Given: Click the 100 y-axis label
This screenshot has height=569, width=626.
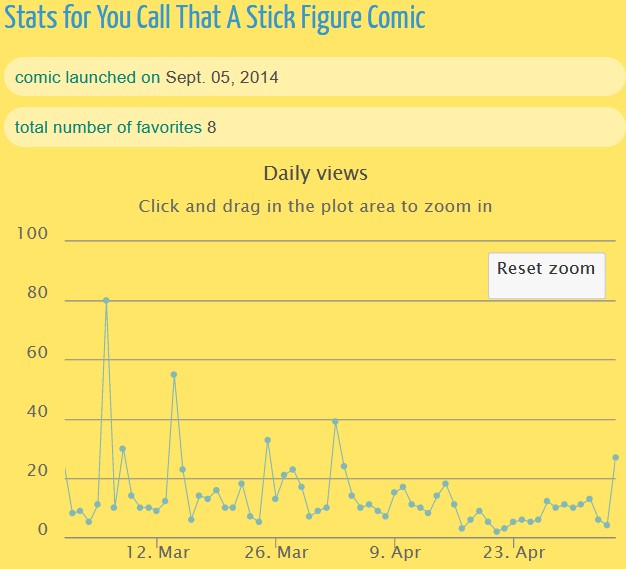Looking at the screenshot, I should 33,234.
